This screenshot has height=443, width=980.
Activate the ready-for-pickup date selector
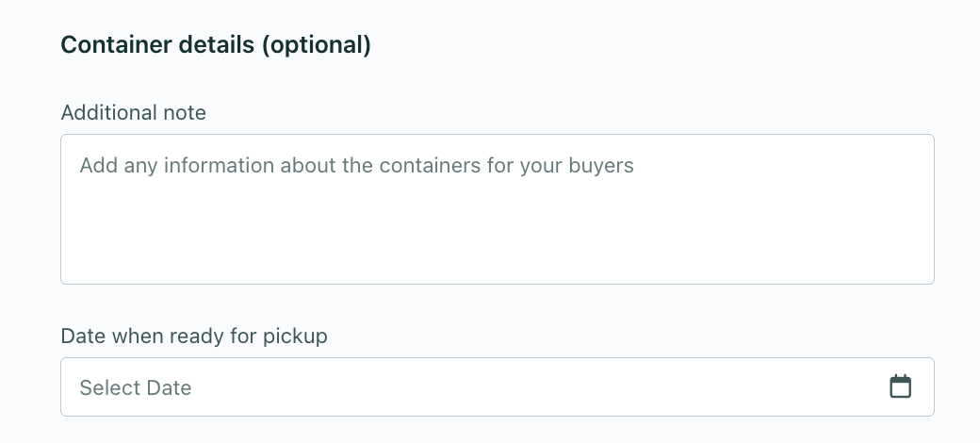(x=497, y=386)
